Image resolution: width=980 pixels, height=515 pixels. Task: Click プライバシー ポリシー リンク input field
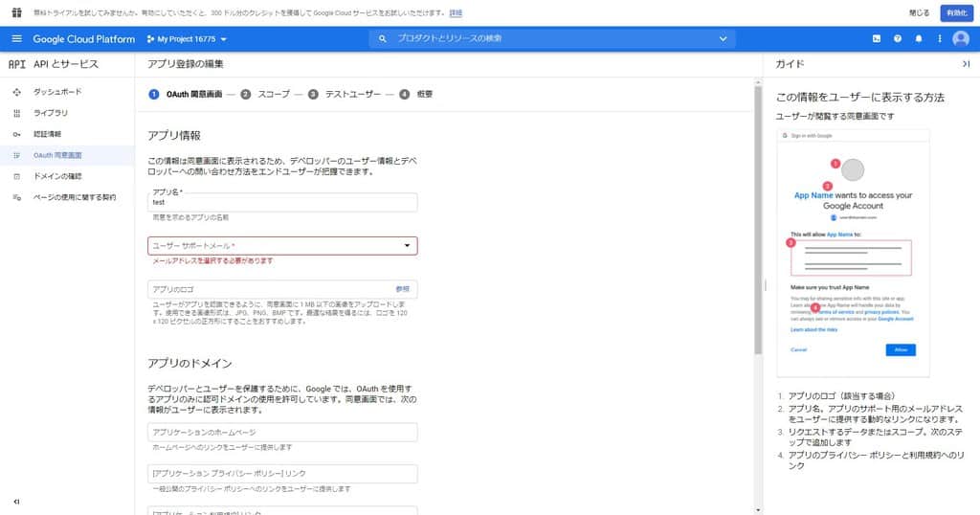[282, 474]
